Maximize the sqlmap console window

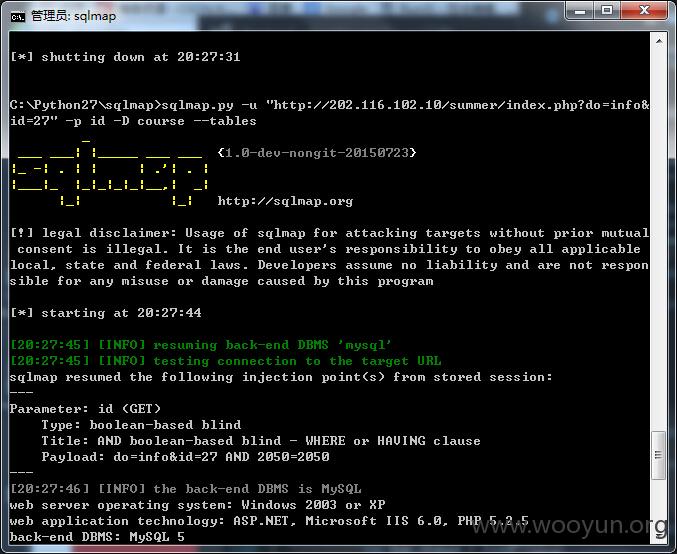[x=607, y=10]
